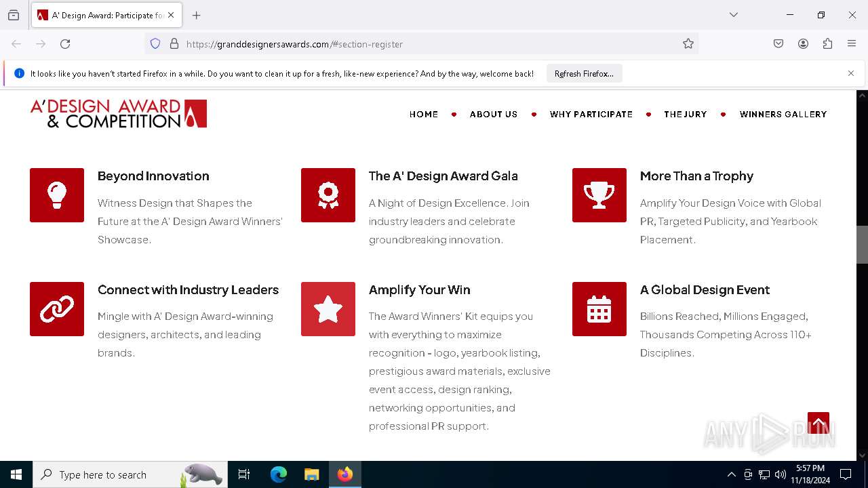Image resolution: width=868 pixels, height=488 pixels.
Task: Open the Firefox account icon
Action: click(803, 44)
